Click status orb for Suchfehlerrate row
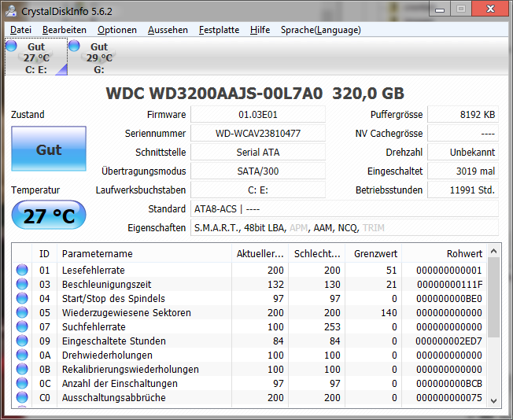The height and width of the screenshot is (420, 513). click(22, 326)
